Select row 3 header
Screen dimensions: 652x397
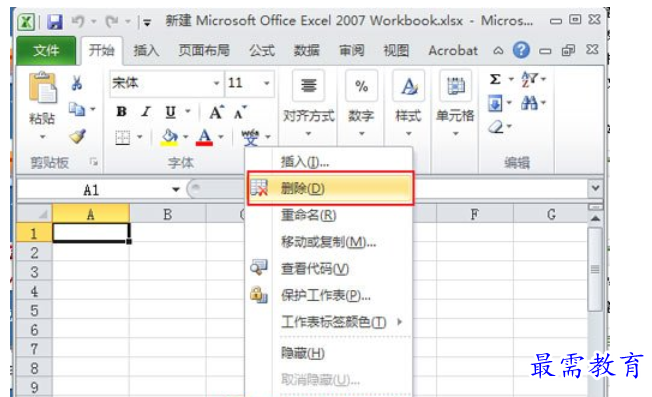tap(34, 272)
